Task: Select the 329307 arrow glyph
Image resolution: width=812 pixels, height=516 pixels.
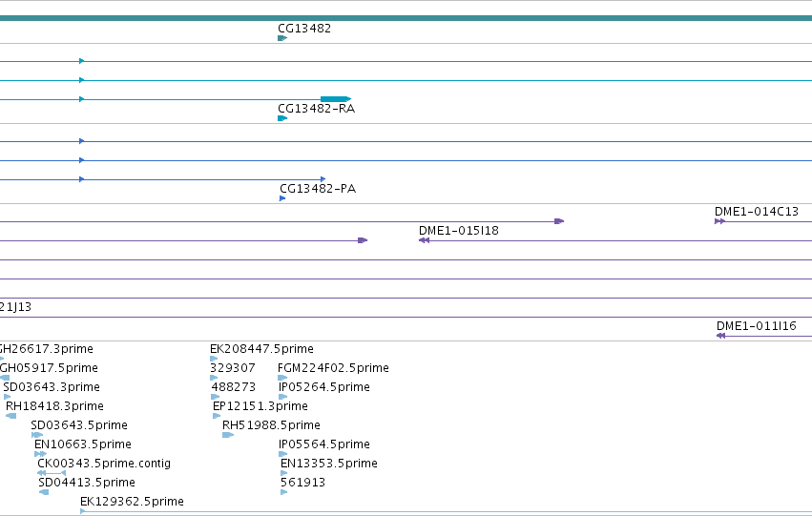Action: pyautogui.click(x=214, y=378)
